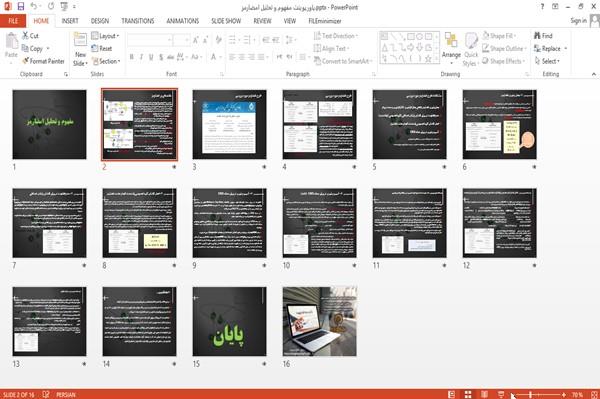
Task: Click the Save icon in quick access toolbar
Action: coord(21,7)
